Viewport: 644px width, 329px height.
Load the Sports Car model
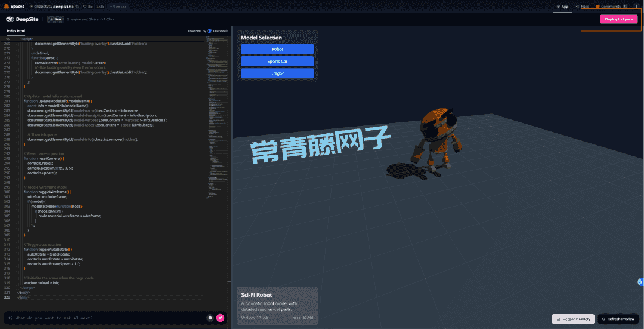[277, 62]
